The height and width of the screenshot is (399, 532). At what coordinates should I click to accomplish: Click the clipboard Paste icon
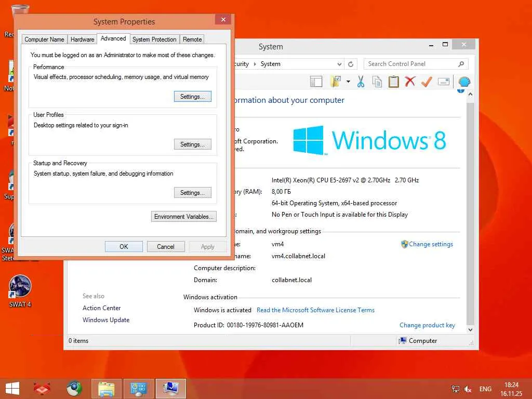coord(394,82)
